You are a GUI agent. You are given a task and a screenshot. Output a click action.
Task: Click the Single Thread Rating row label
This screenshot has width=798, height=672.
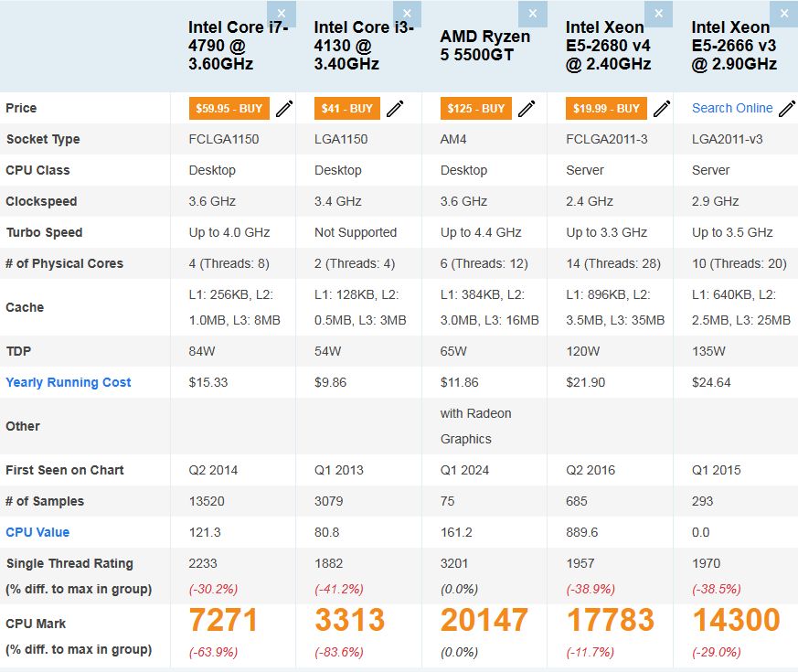coord(69,563)
